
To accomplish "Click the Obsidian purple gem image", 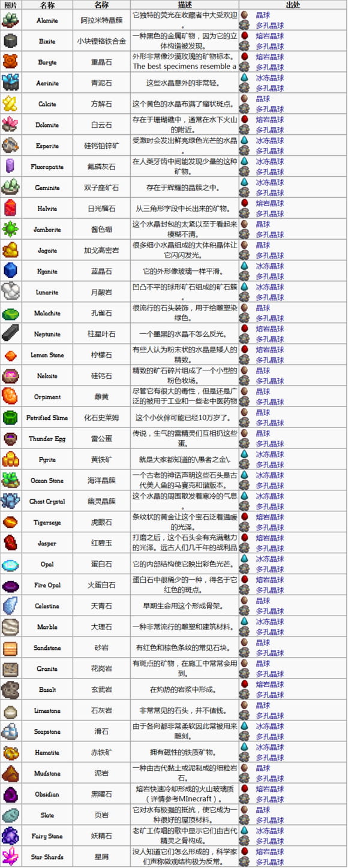I will tap(10, 794).
